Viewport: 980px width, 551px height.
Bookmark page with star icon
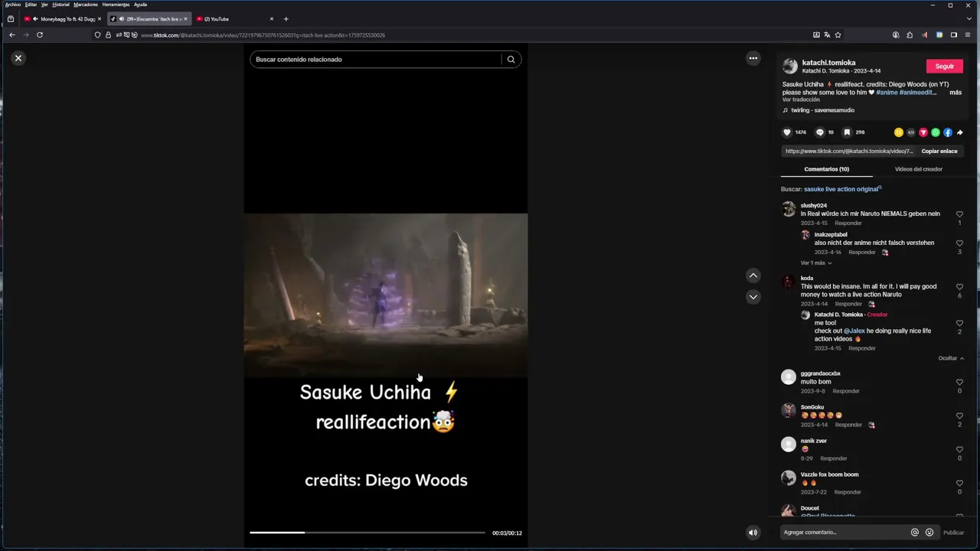point(838,35)
